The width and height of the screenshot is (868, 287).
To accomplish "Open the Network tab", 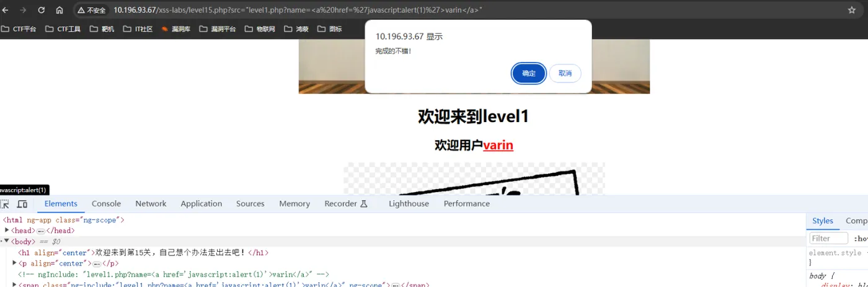I will (151, 204).
